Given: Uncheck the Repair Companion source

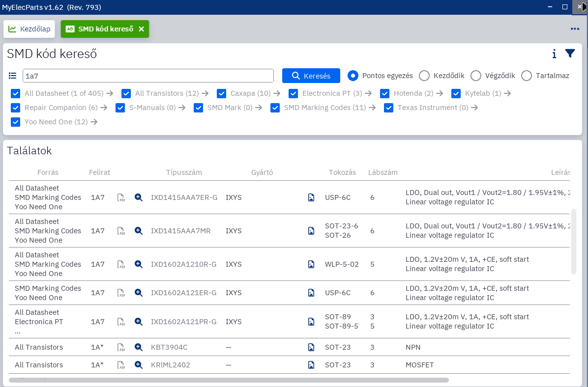Looking at the screenshot, I should coord(15,108).
